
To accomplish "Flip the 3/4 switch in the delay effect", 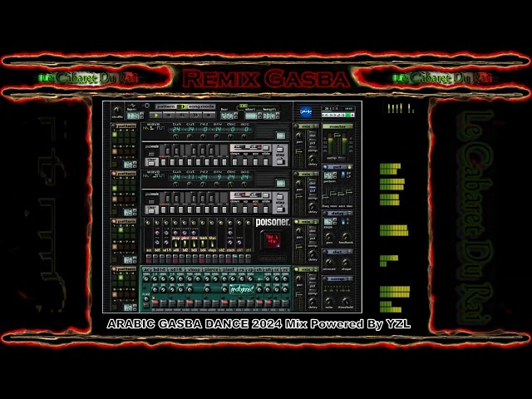I will (343, 221).
